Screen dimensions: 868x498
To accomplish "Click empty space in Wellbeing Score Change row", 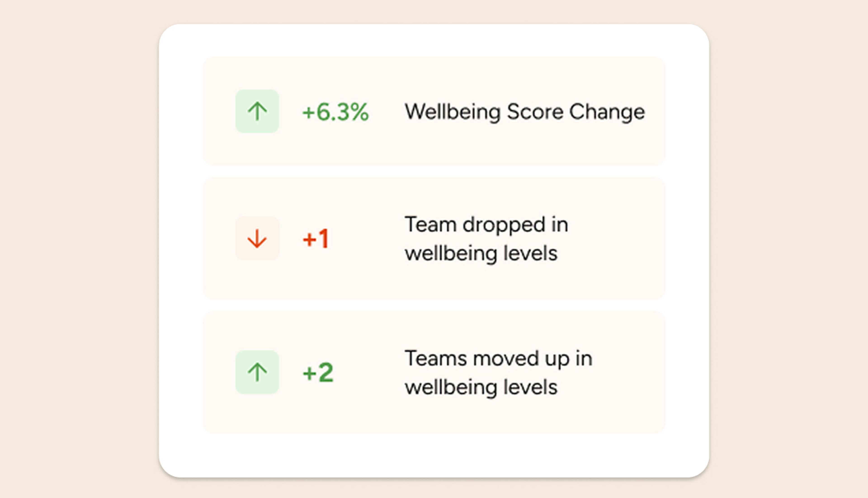I will click(x=434, y=147).
